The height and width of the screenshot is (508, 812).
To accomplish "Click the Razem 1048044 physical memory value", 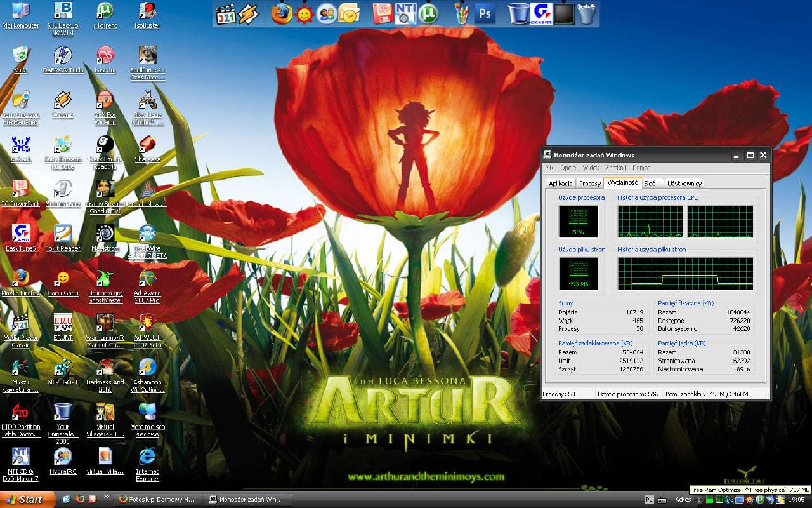I will (x=738, y=312).
